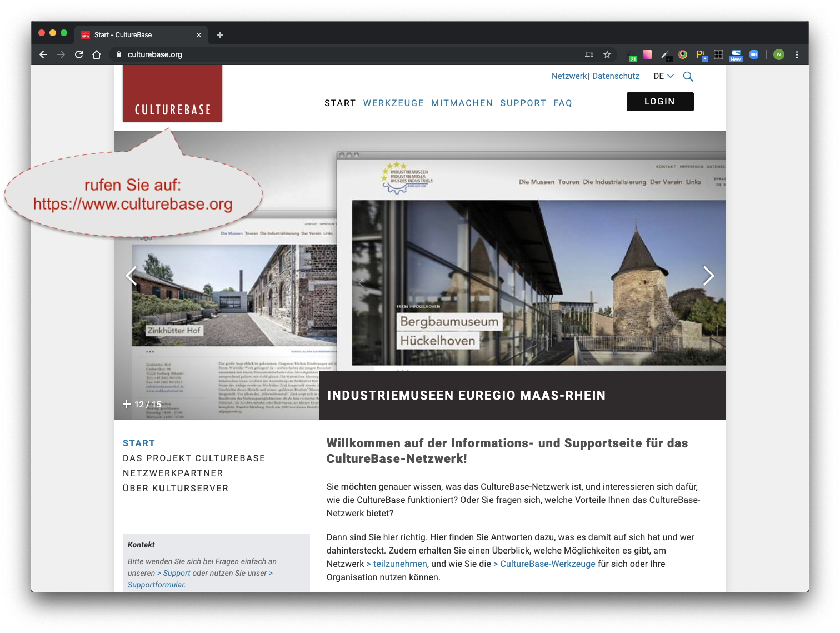The height and width of the screenshot is (633, 840).
Task: Open Netzwerkpartner sidebar item
Action: click(173, 473)
